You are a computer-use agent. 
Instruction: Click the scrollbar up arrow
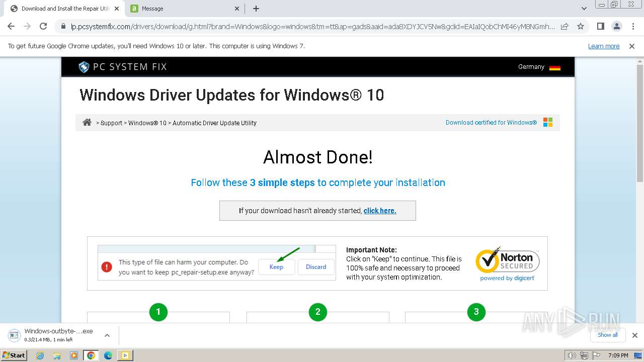pyautogui.click(x=640, y=60)
